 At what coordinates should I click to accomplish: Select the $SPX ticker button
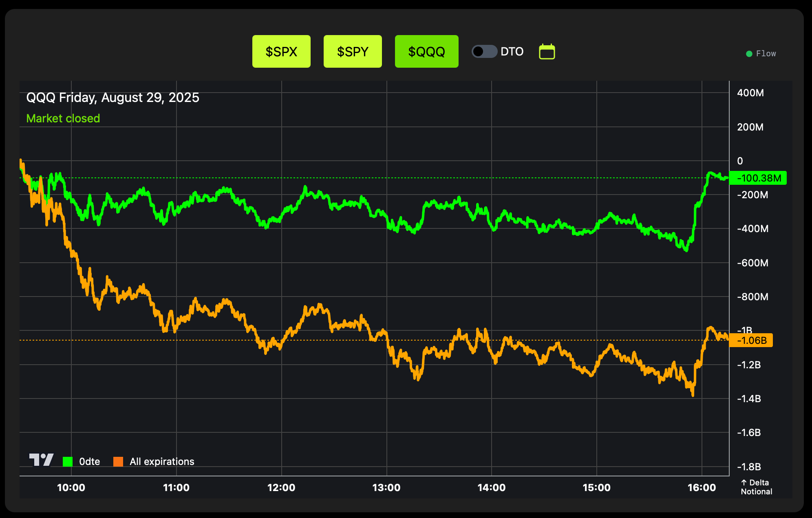point(281,51)
